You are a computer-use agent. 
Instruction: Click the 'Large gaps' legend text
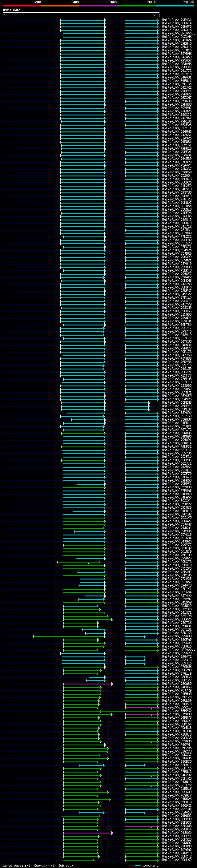click(13, 865)
